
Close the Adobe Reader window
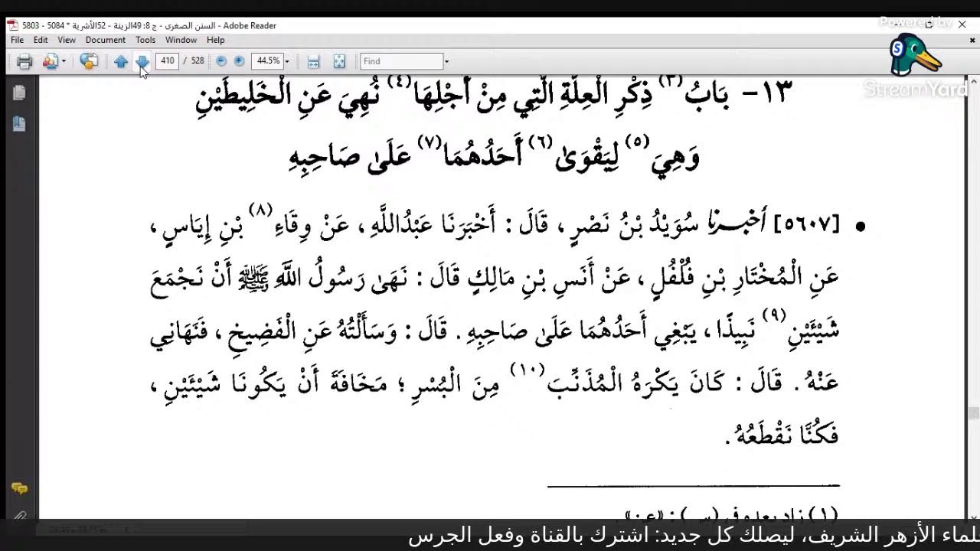coord(962,24)
